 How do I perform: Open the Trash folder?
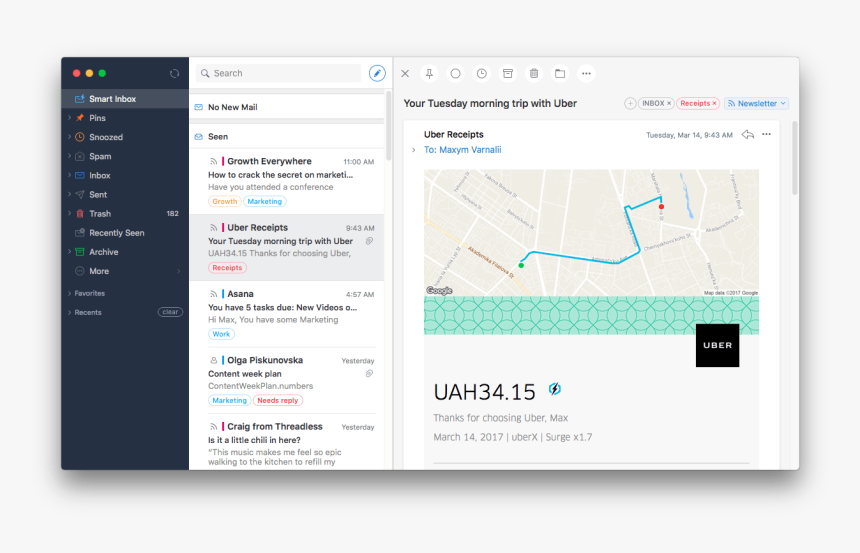coord(125,214)
